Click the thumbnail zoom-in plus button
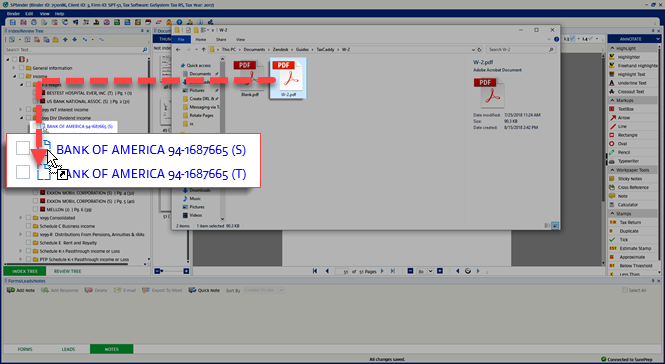Viewport: 665px width, 364px height. click(x=186, y=271)
